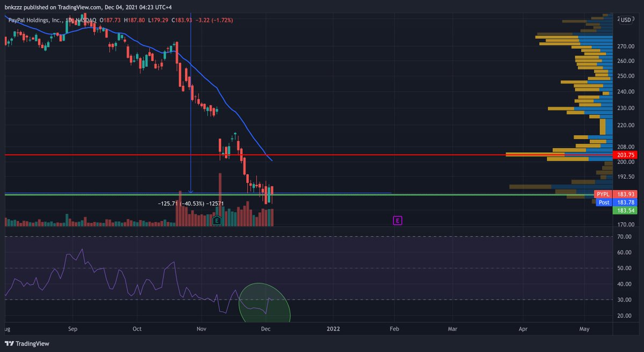The width and height of the screenshot is (644, 352).
Task: Click the C183.93 close value
Action: [183, 20]
